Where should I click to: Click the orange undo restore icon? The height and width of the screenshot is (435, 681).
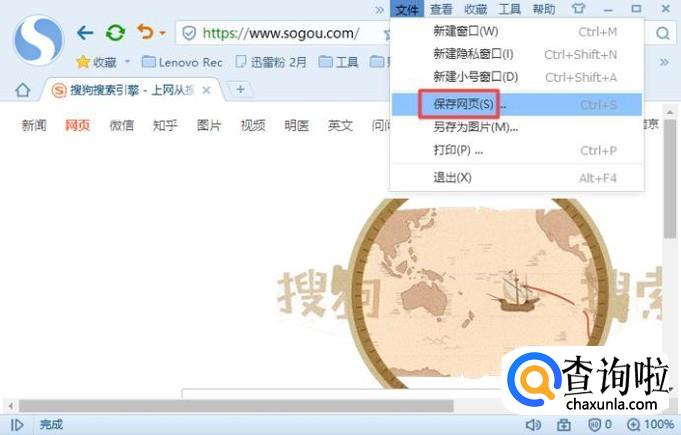145,32
